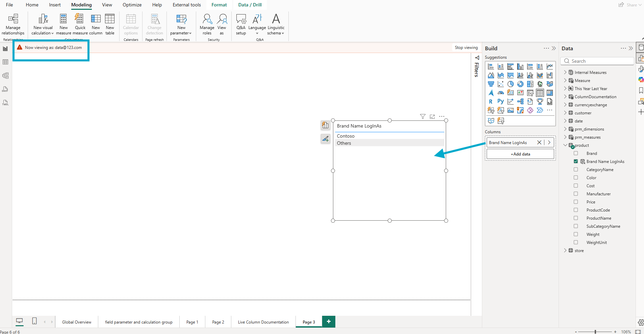The width and height of the screenshot is (644, 334).
Task: Check the CategoryName field
Action: click(576, 170)
